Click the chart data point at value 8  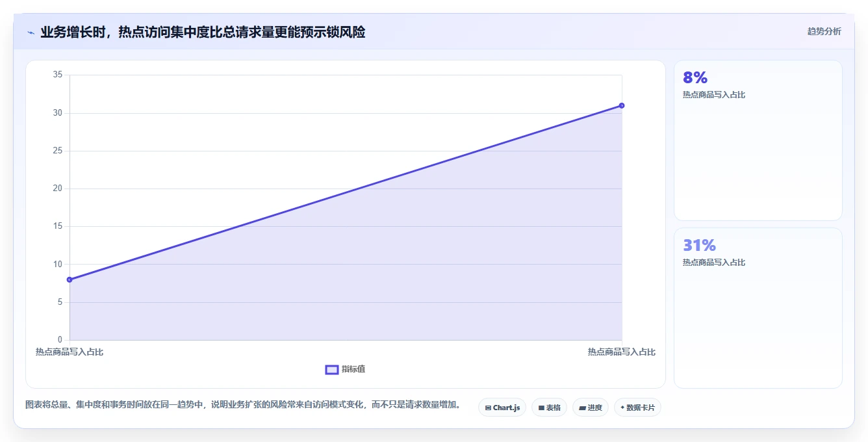pos(70,279)
